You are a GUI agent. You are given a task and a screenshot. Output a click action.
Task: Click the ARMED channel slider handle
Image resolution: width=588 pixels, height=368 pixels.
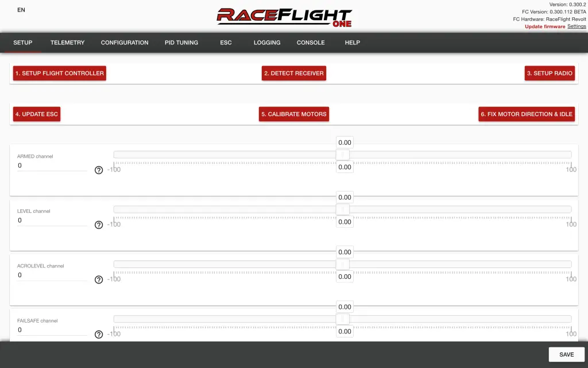tap(343, 155)
